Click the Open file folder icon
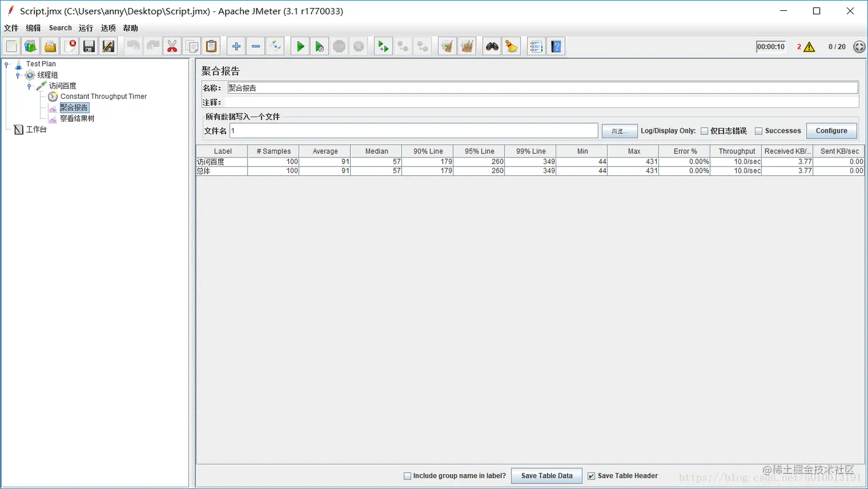Image resolution: width=868 pixels, height=489 pixels. [51, 47]
